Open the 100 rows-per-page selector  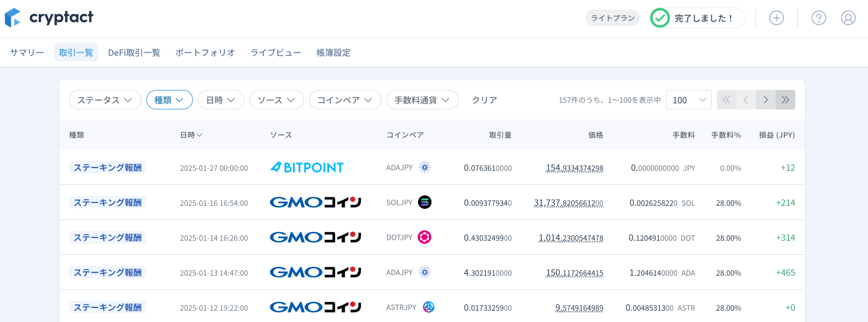(x=689, y=100)
